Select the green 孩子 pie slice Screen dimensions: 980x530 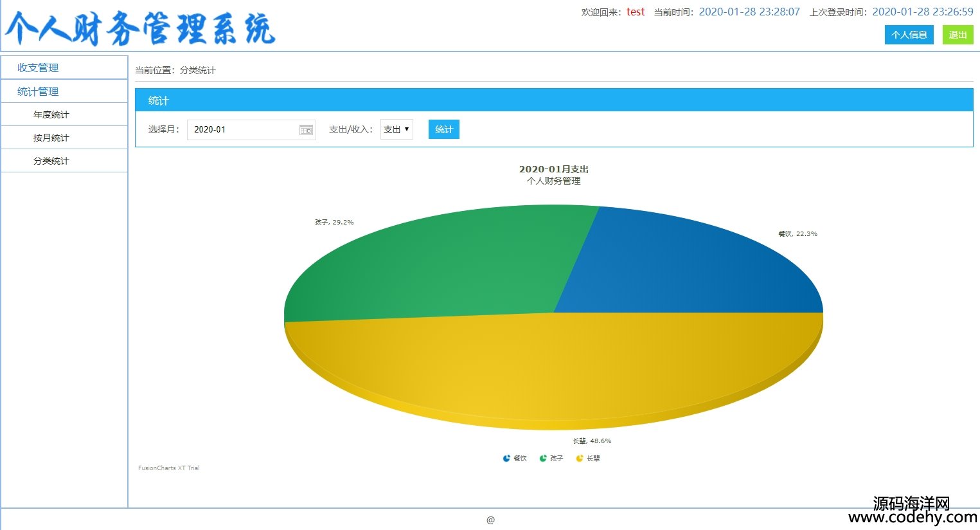tap(437, 264)
